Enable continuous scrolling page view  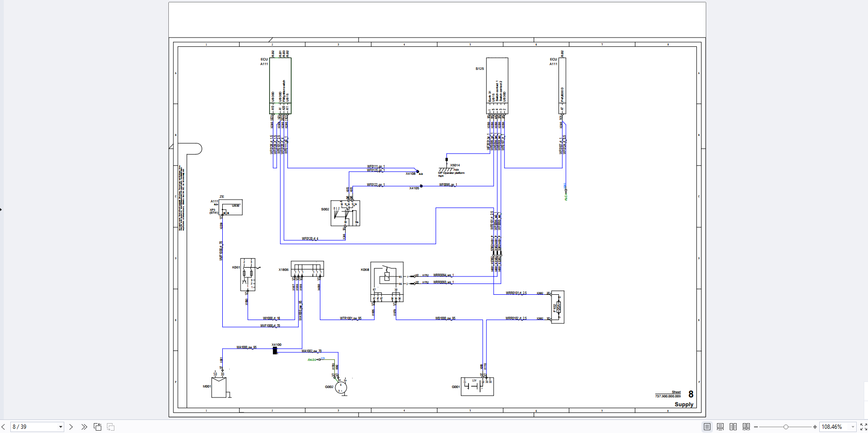pos(720,427)
